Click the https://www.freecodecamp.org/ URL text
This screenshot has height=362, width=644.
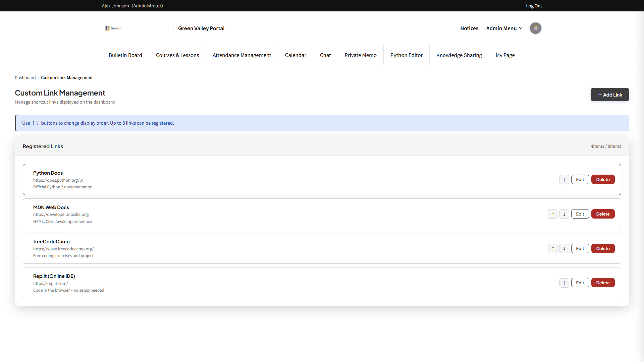click(63, 249)
